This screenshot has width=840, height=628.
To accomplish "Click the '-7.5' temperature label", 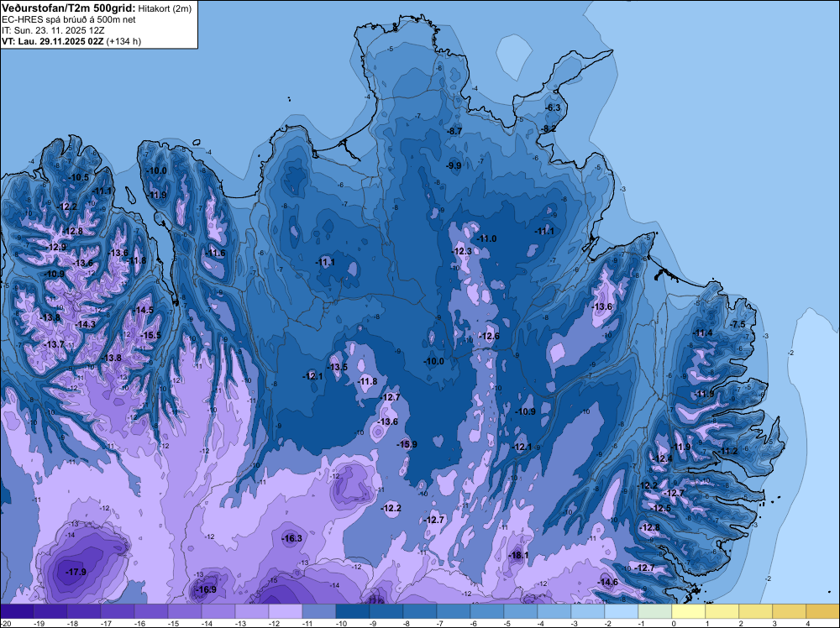I will [x=738, y=324].
